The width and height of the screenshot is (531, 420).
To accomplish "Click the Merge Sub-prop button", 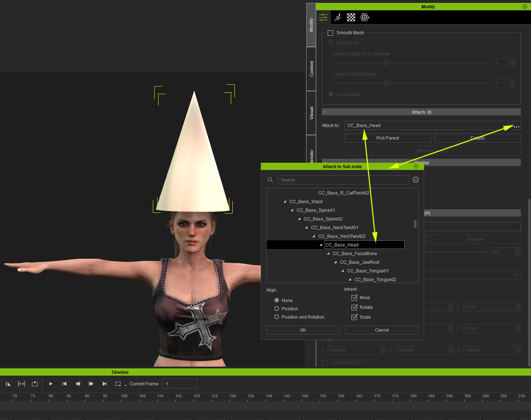I will pos(432,151).
